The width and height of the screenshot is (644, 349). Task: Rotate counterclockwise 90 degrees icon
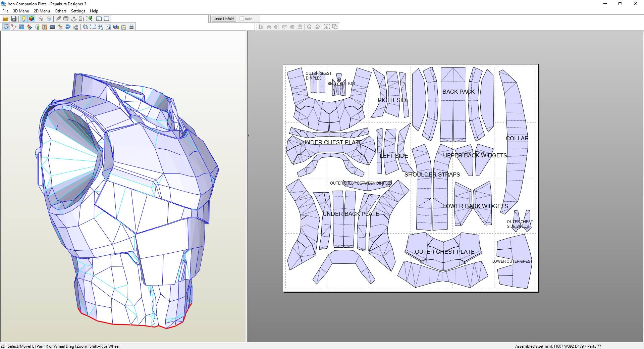point(310,27)
